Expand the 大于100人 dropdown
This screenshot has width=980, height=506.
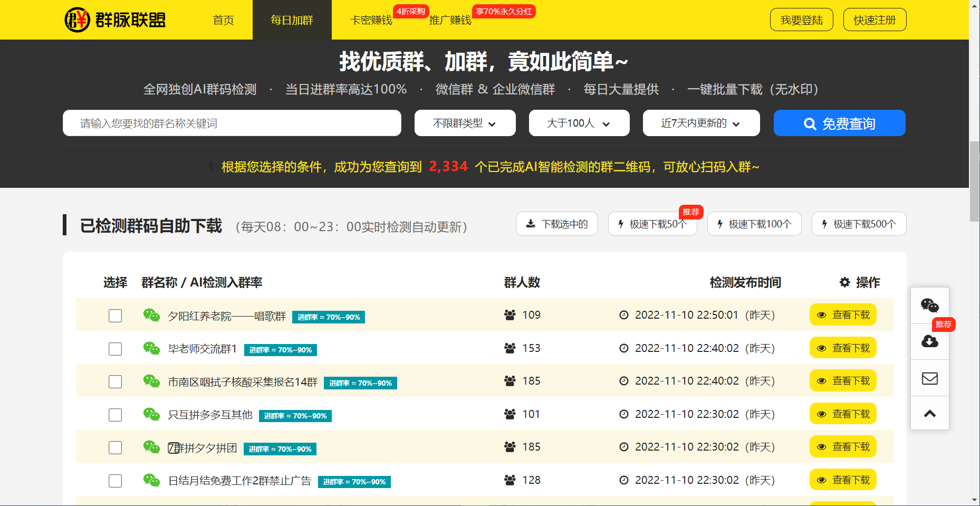[579, 123]
